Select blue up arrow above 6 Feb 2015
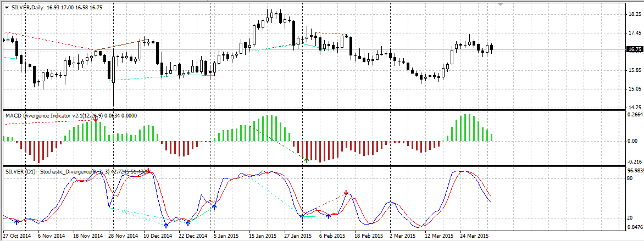Screen dimensions: 644x241 (x=329, y=216)
